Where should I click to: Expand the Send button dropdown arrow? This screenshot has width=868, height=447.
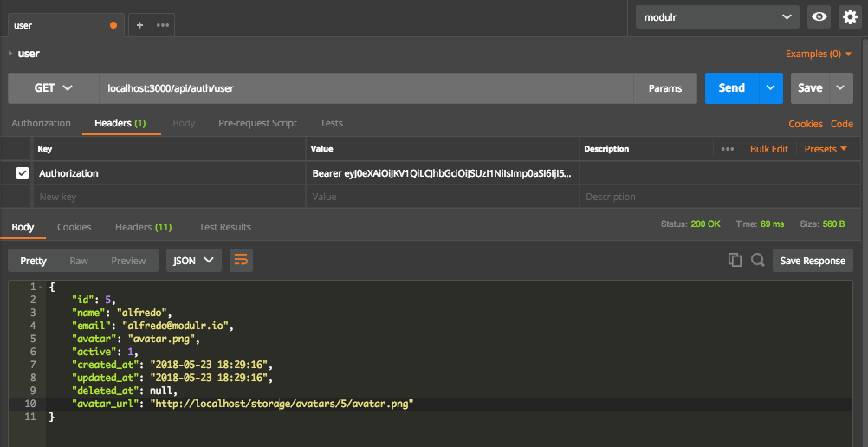point(771,88)
